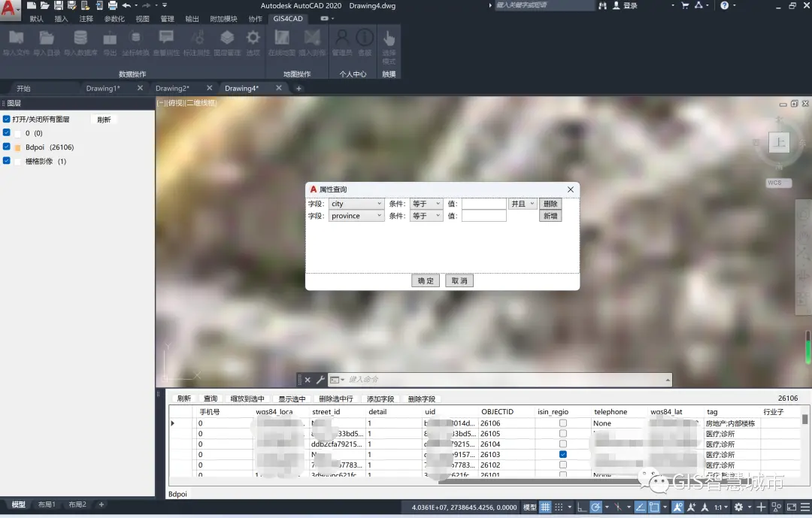This screenshot has height=518, width=812.
Task: Click the Select Mode (选择模式) touch icon
Action: [389, 38]
